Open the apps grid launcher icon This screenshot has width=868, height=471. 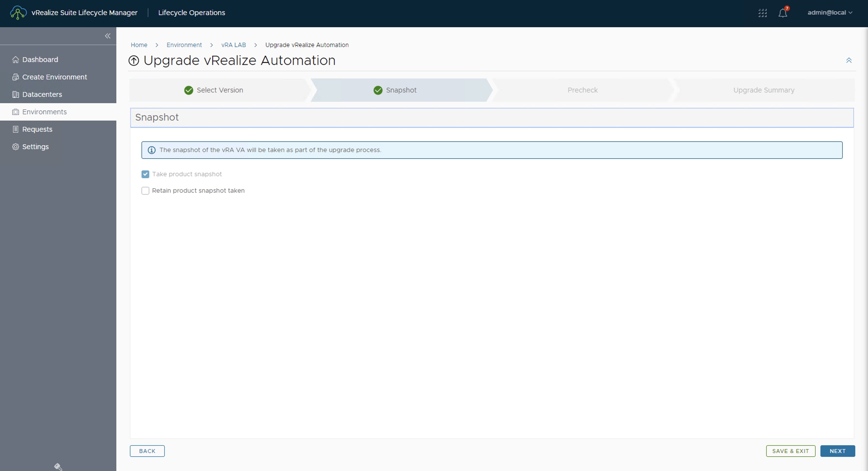763,13
